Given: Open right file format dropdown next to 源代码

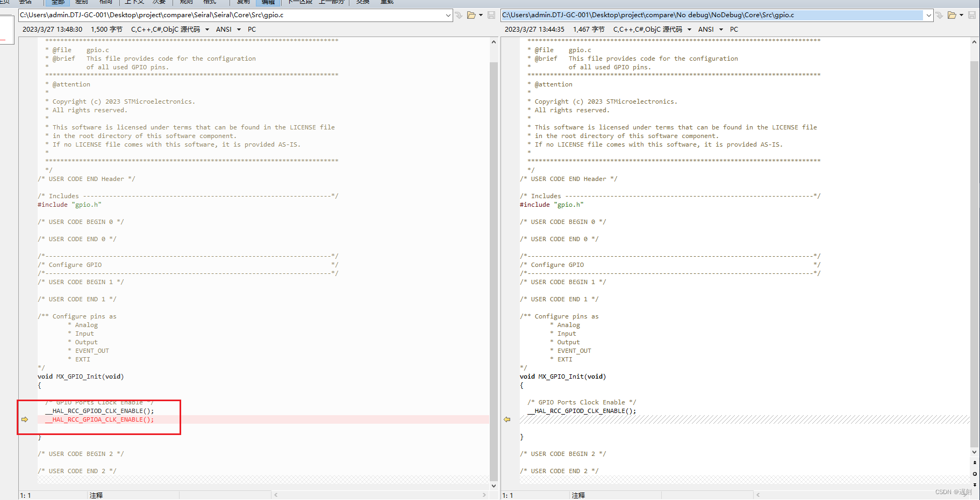Looking at the screenshot, I should click(689, 30).
